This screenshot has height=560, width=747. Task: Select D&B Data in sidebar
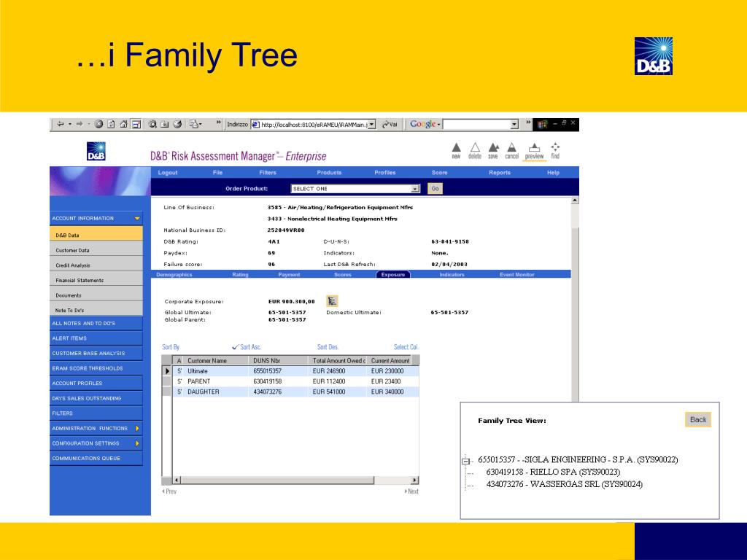[x=96, y=235]
